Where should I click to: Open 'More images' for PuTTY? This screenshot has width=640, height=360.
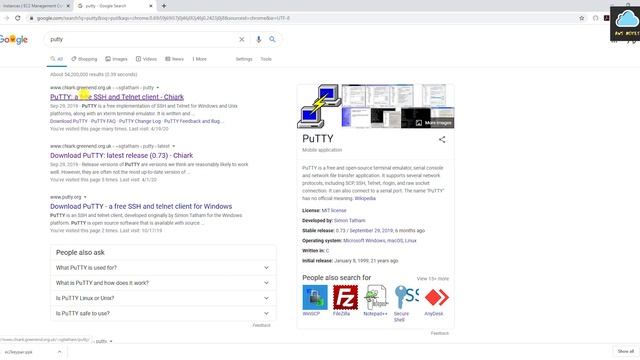(x=434, y=123)
